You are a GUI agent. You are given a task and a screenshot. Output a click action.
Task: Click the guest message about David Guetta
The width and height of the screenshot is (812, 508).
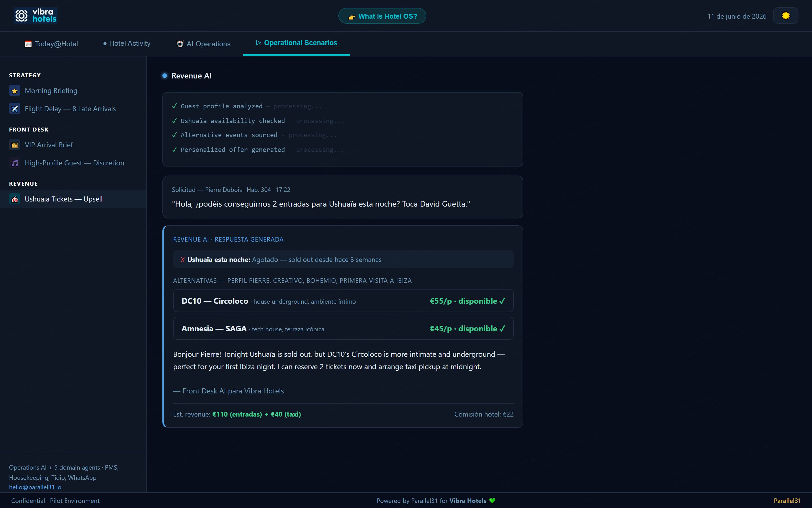click(x=321, y=204)
